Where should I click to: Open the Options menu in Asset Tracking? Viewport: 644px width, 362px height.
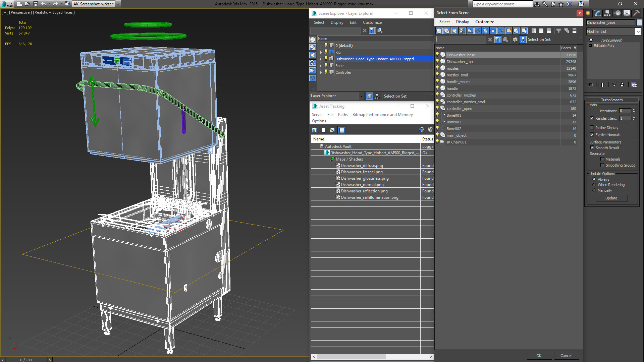point(319,121)
